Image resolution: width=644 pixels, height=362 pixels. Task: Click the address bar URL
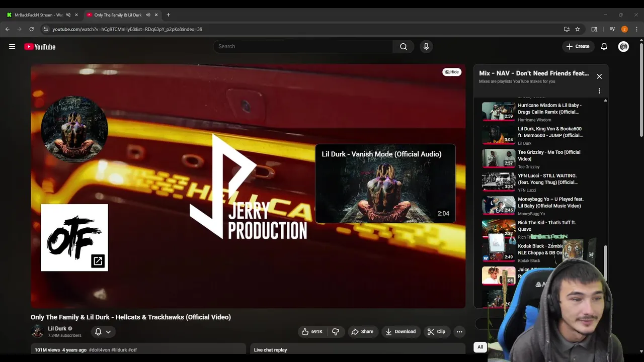[x=127, y=29]
